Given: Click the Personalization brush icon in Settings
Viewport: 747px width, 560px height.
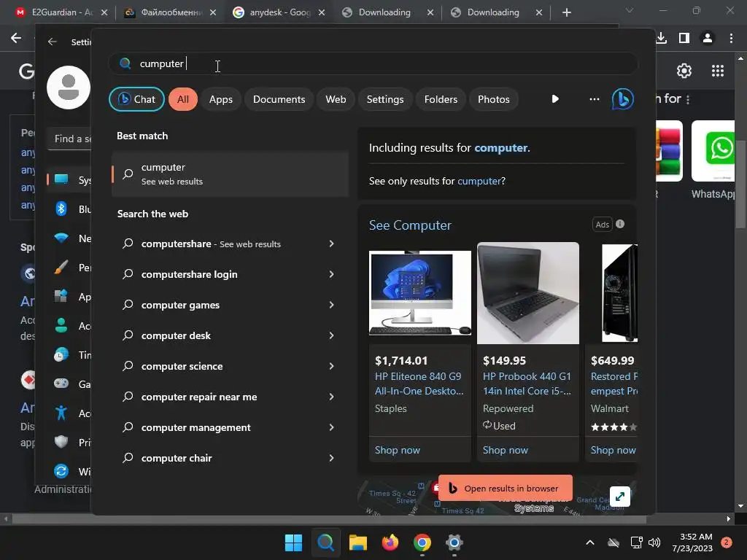Looking at the screenshot, I should pos(61,268).
